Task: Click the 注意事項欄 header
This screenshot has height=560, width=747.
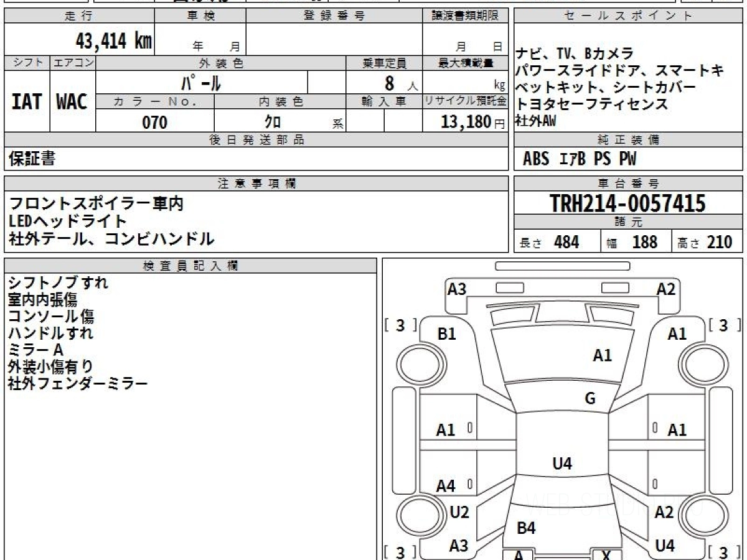Action: click(256, 183)
